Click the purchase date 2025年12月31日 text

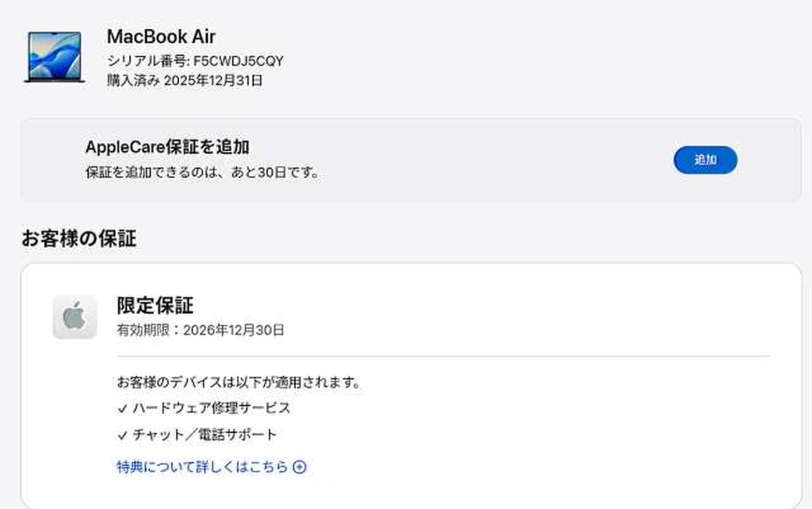[x=213, y=81]
